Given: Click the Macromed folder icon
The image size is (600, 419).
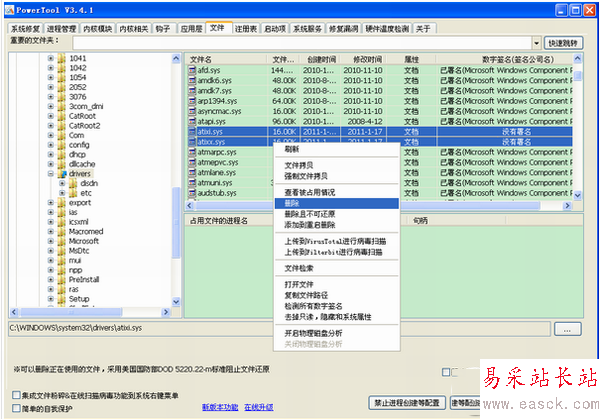Looking at the screenshot, I should [x=62, y=232].
